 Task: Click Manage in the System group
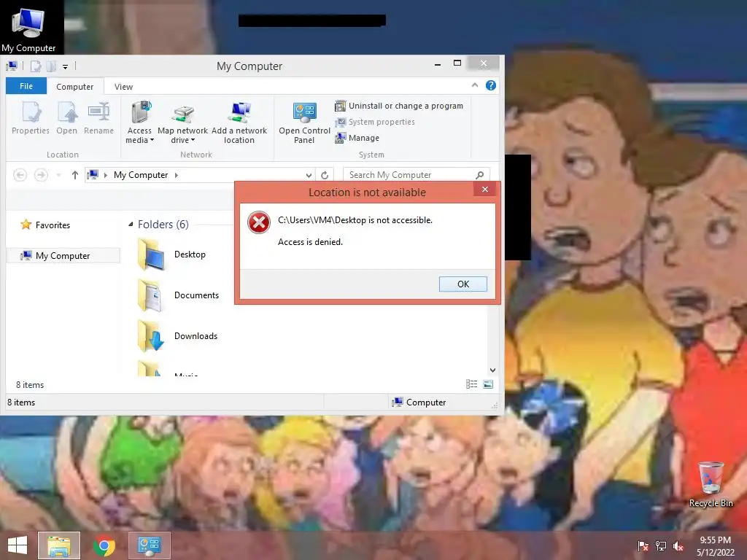[357, 138]
